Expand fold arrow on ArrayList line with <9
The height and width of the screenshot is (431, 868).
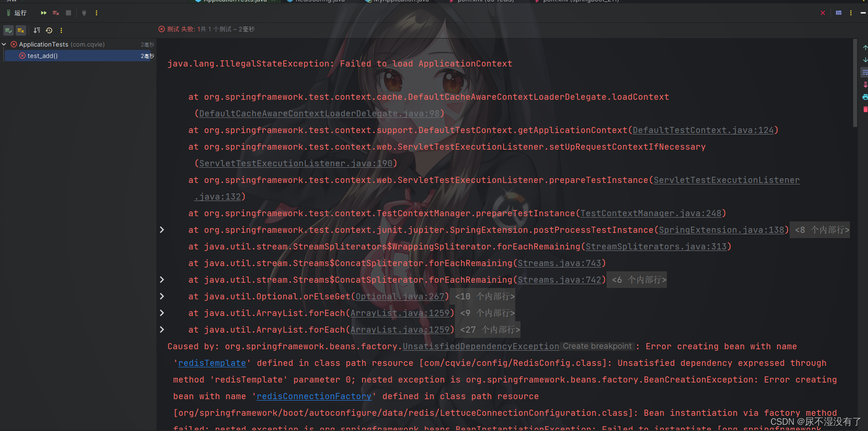pyautogui.click(x=162, y=313)
